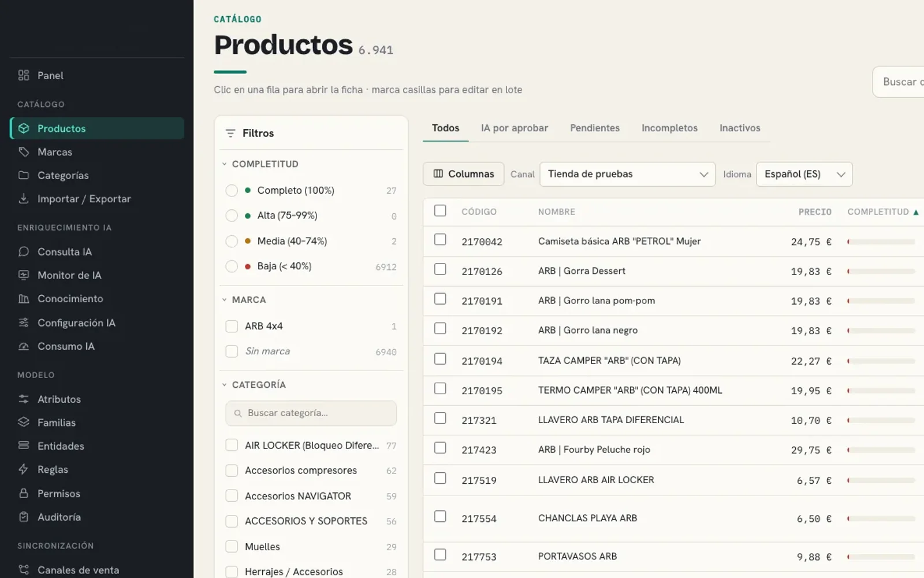The image size is (924, 578).
Task: Click the Consulta IA chat bubble icon
Action: point(24,251)
